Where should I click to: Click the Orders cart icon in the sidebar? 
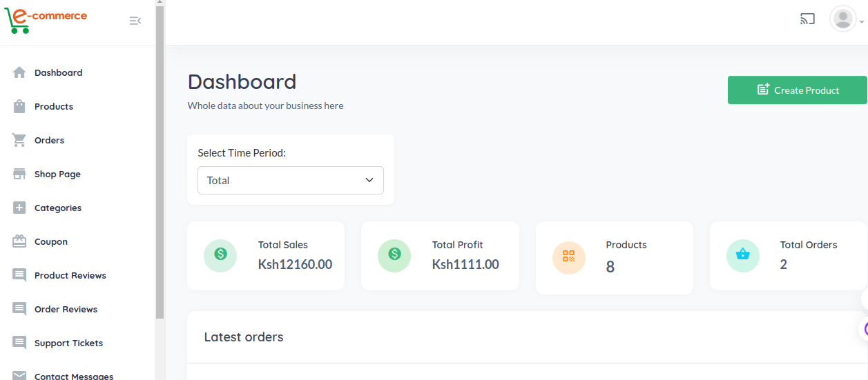click(x=19, y=140)
